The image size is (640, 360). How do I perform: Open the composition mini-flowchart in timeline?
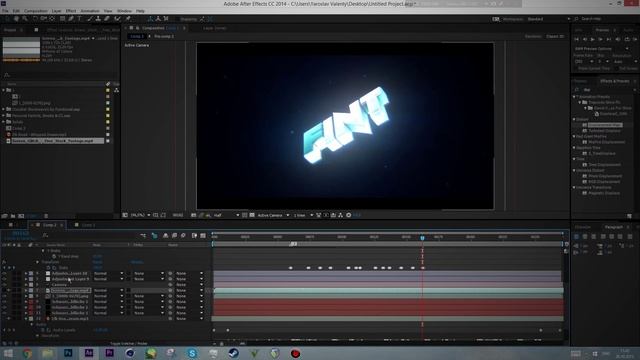[x=143, y=236]
